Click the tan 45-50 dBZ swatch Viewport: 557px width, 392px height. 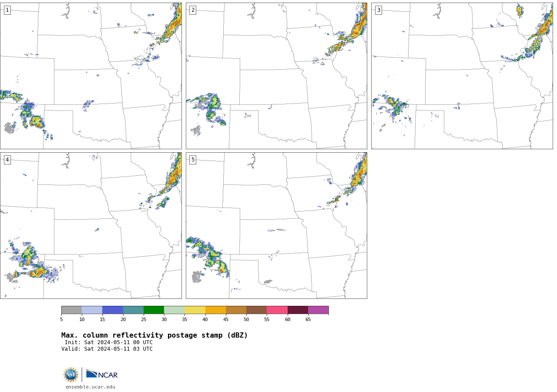(236, 310)
